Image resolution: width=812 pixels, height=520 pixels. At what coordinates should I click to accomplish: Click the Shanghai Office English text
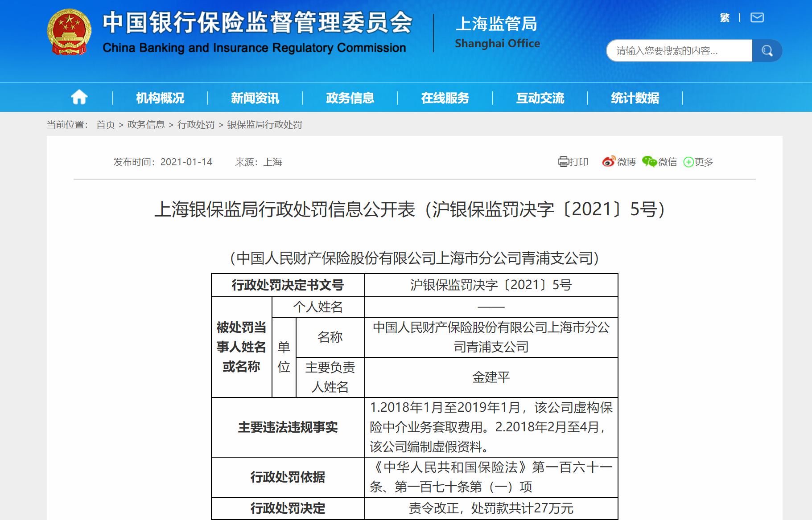(497, 43)
